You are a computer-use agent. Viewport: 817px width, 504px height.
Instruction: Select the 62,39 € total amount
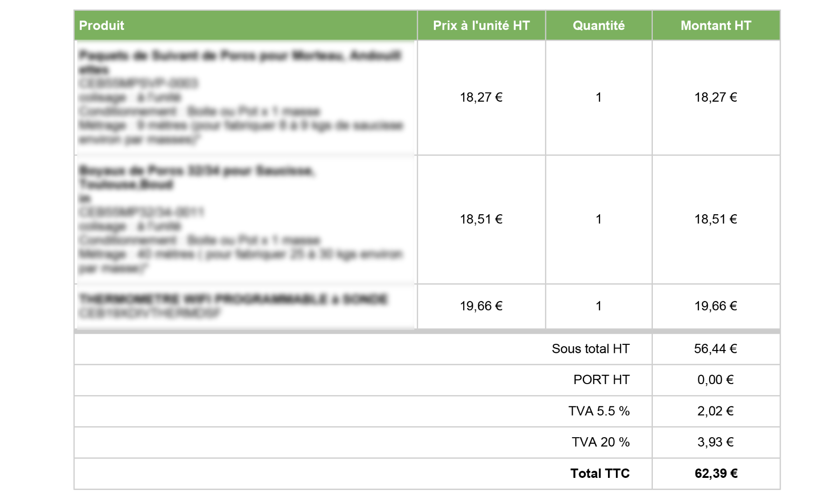click(x=716, y=474)
